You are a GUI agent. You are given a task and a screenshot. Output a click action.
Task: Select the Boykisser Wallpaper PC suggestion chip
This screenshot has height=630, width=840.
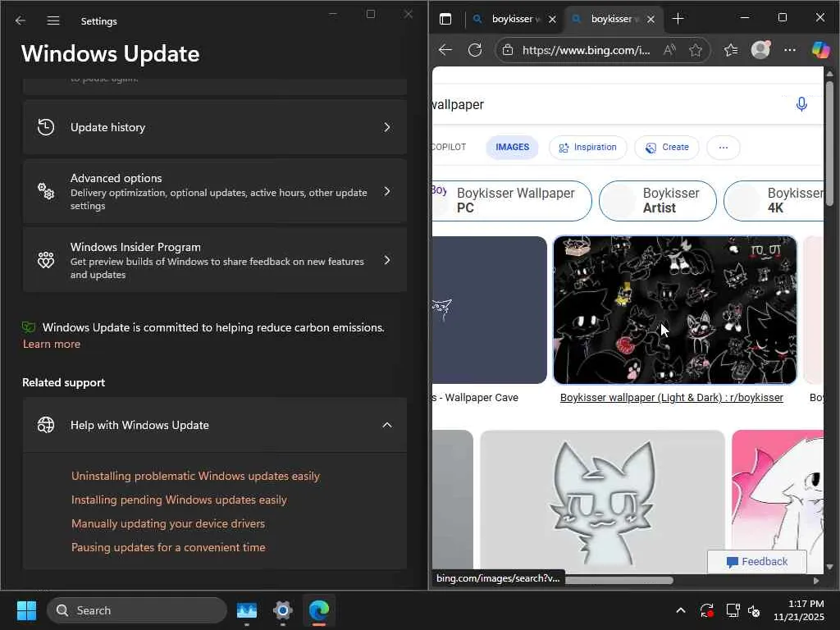[512, 201]
